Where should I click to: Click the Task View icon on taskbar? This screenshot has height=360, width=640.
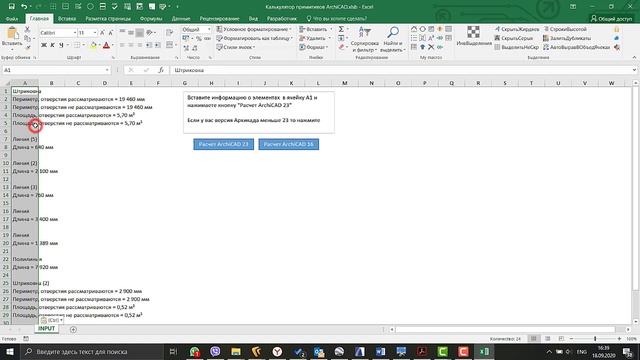point(173,351)
